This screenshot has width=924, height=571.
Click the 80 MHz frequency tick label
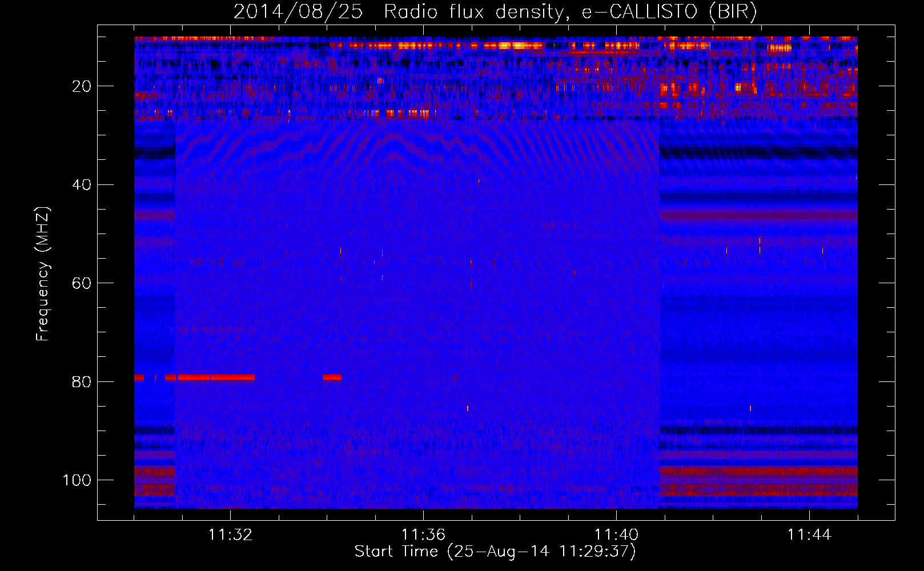[82, 381]
